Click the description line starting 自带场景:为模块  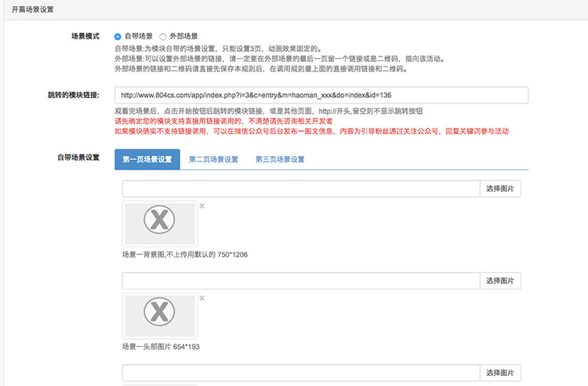(x=218, y=49)
